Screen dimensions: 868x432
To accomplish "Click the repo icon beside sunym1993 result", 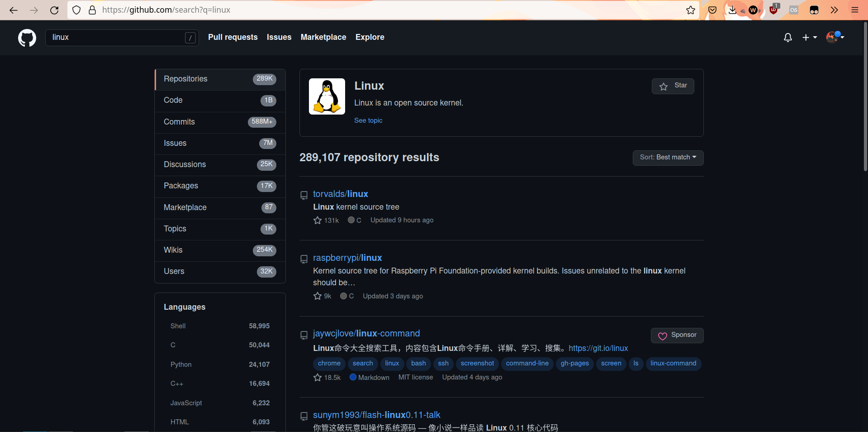I will point(304,416).
